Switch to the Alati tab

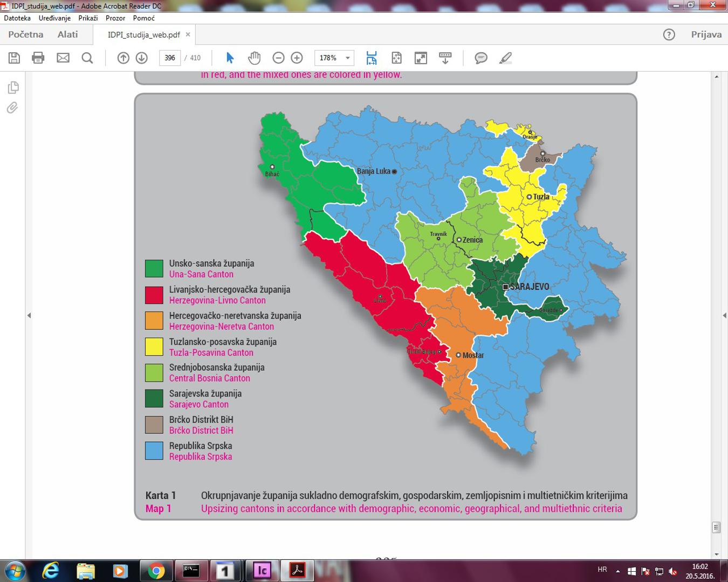(x=67, y=34)
